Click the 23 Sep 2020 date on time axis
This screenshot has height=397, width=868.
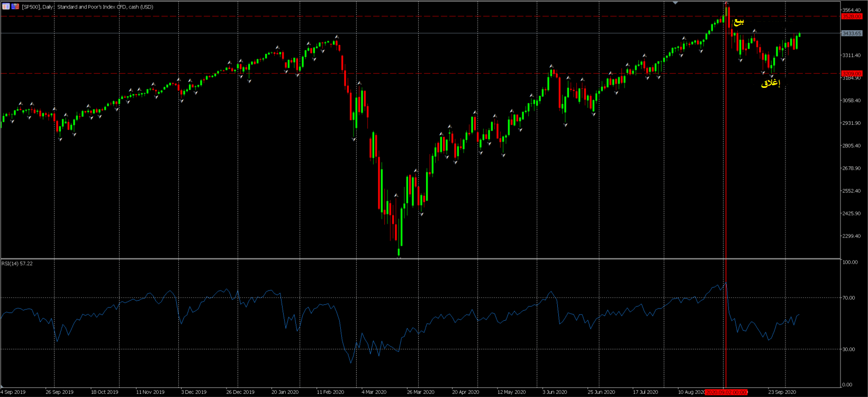pyautogui.click(x=782, y=392)
